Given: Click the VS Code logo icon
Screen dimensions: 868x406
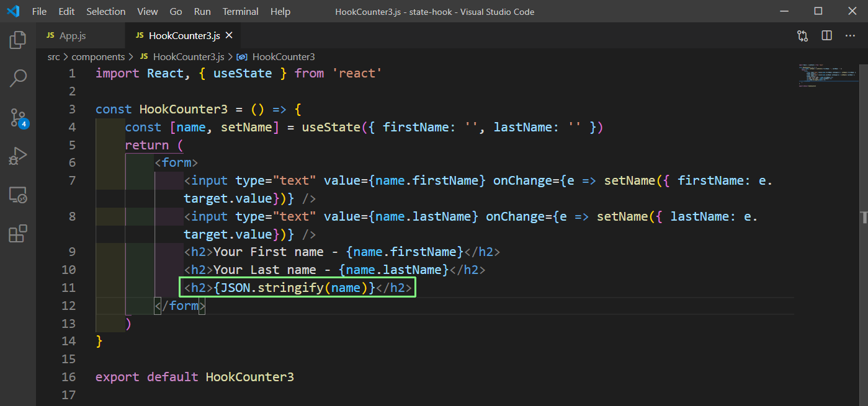Looking at the screenshot, I should [13, 11].
